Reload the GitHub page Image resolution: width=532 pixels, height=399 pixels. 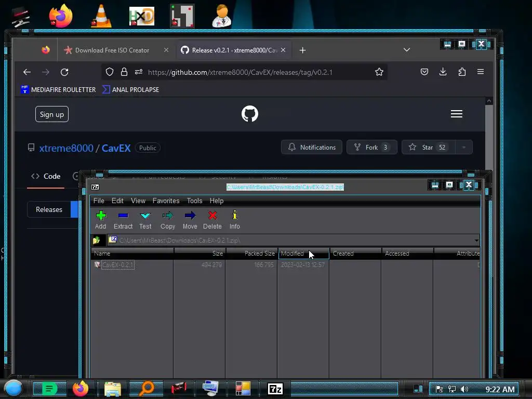click(64, 72)
